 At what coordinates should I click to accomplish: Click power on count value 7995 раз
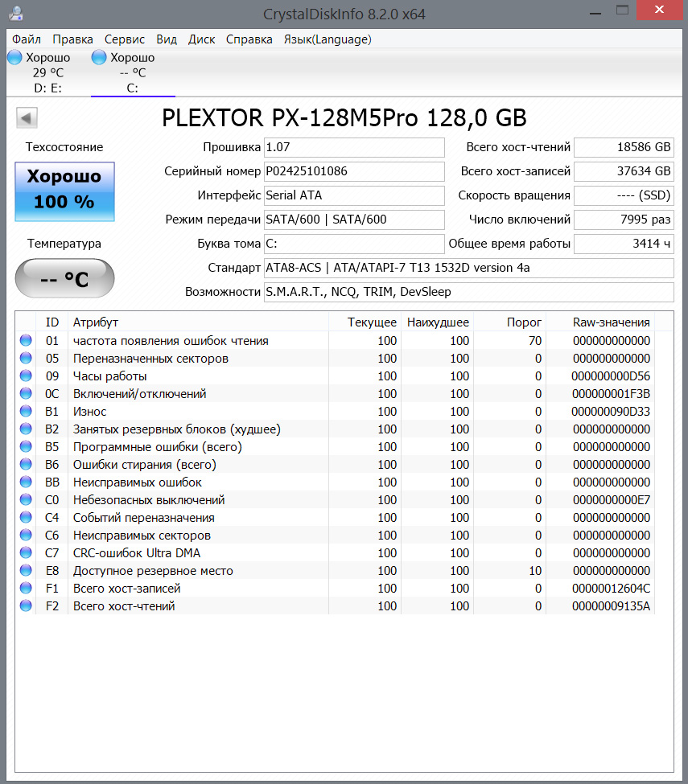coord(624,219)
